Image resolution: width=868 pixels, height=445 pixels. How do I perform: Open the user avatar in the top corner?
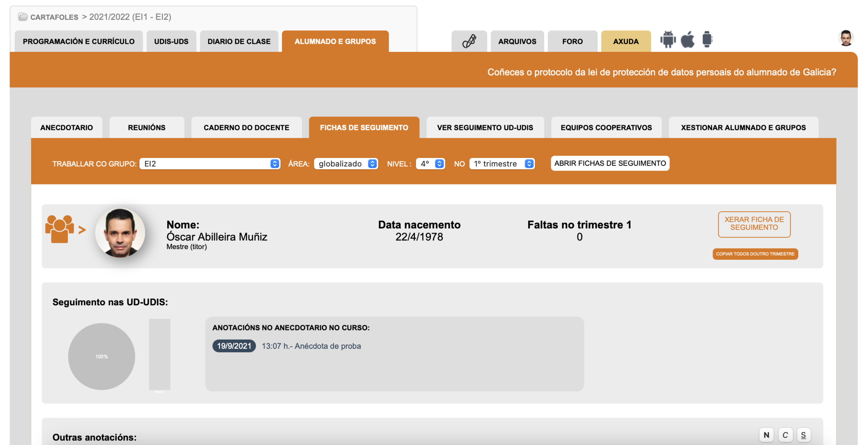(845, 38)
